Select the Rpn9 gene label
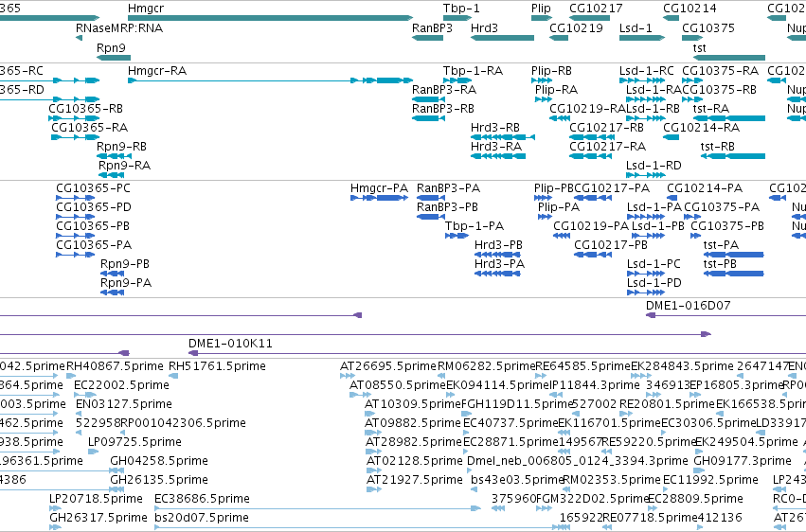The image size is (806, 532). click(111, 47)
